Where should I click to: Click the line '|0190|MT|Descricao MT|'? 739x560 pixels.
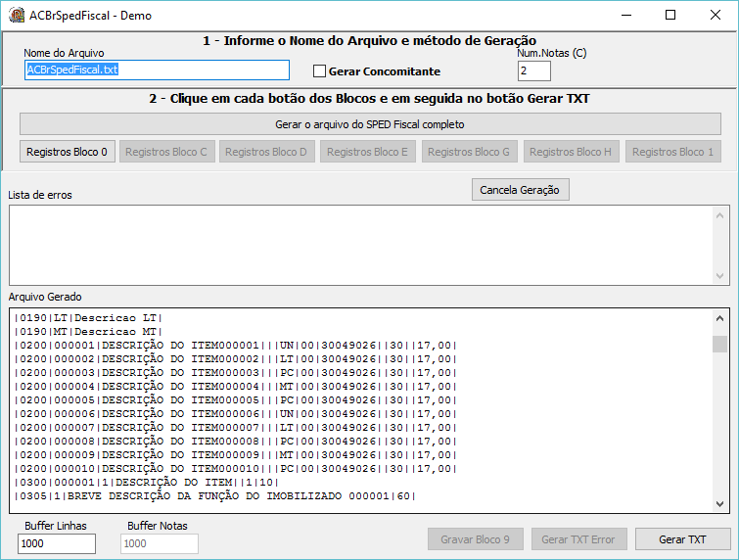point(88,332)
